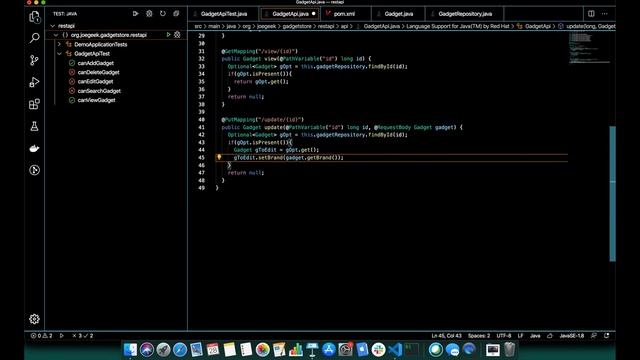Open Safari from the Dock
This screenshot has width=640, height=360.
click(180, 349)
